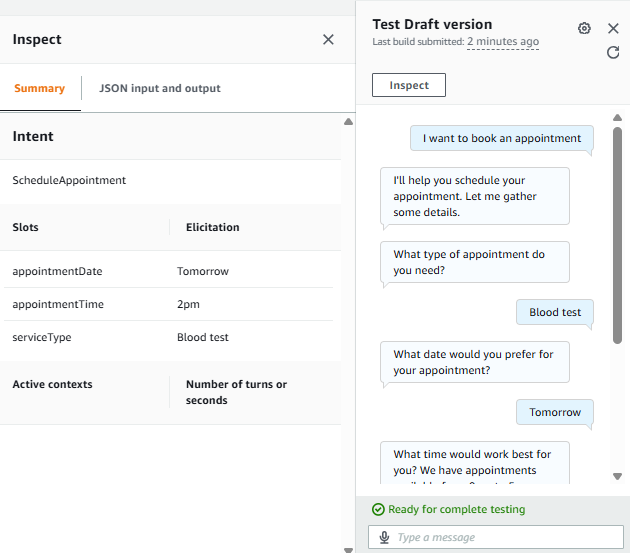Click the 'Ready for complete testing' status text

(x=456, y=509)
